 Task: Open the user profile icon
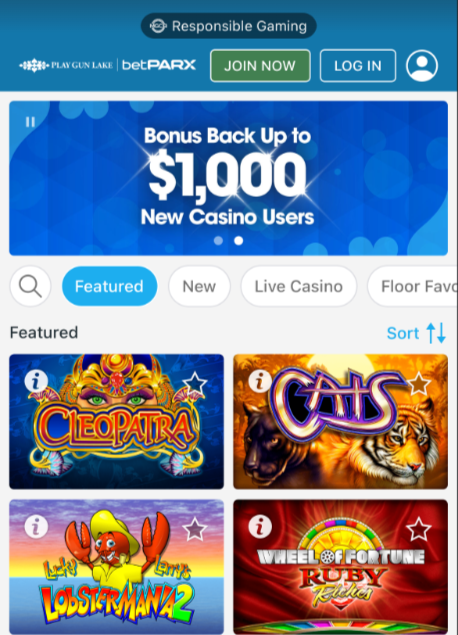(x=422, y=66)
